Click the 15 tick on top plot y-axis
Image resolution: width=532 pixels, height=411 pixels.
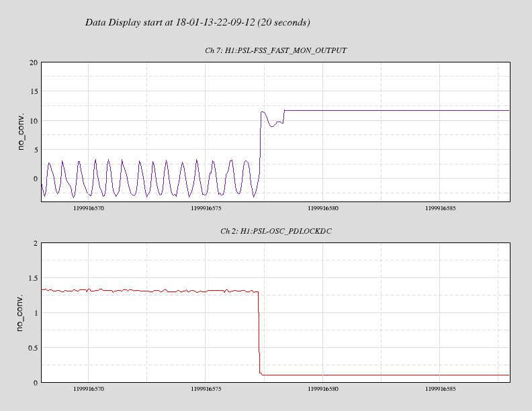[33, 91]
